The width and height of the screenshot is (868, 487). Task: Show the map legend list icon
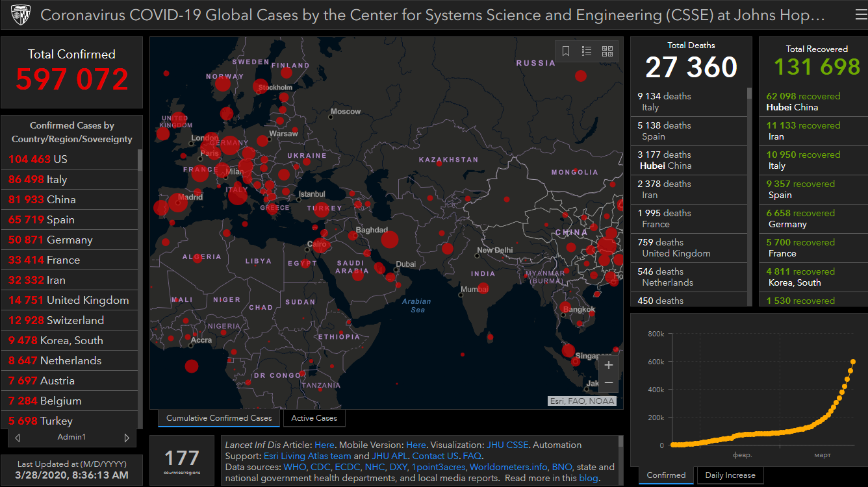pos(587,51)
